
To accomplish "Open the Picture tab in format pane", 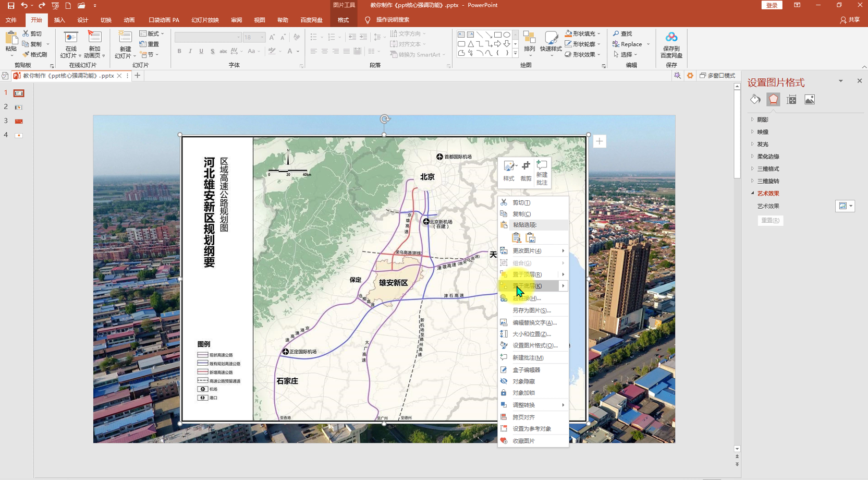I will [x=810, y=100].
